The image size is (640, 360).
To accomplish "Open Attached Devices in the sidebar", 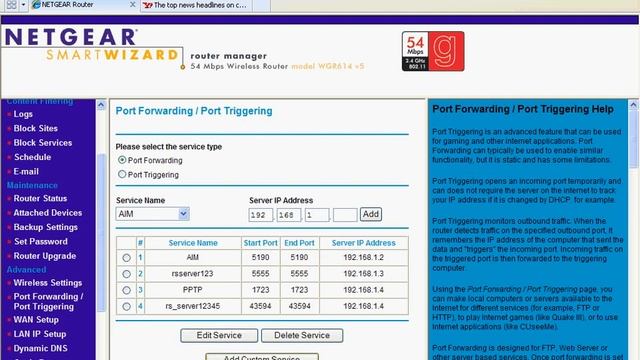I will coord(48,213).
